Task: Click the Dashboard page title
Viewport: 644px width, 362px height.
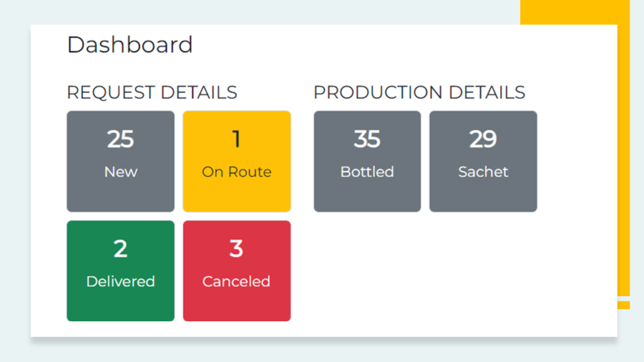Action: [x=130, y=45]
